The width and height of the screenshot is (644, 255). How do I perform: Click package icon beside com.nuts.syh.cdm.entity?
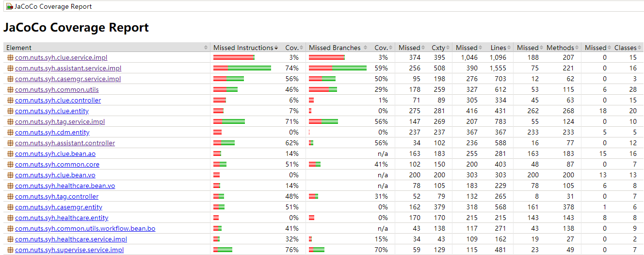tap(10, 133)
